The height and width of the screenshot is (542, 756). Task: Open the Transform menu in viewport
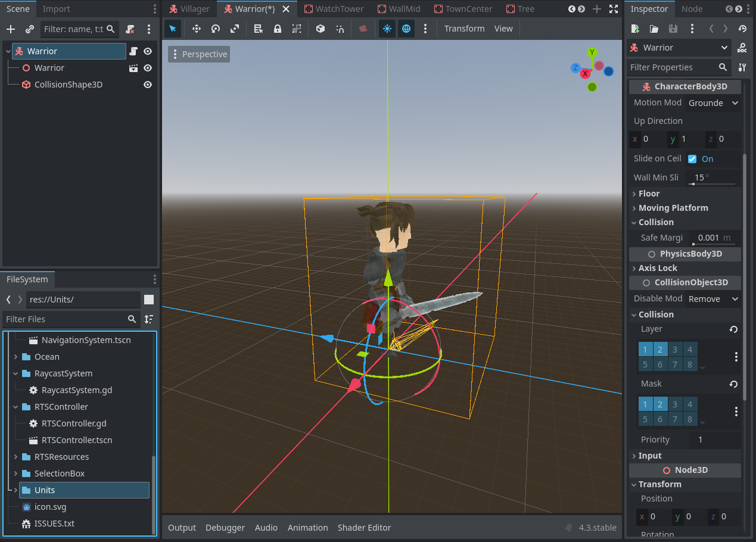[x=464, y=29]
